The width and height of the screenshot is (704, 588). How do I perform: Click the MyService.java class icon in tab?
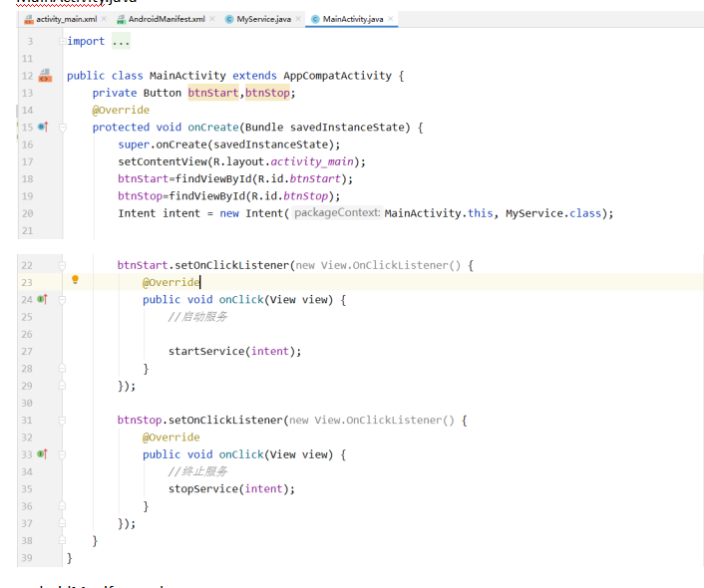(x=229, y=19)
